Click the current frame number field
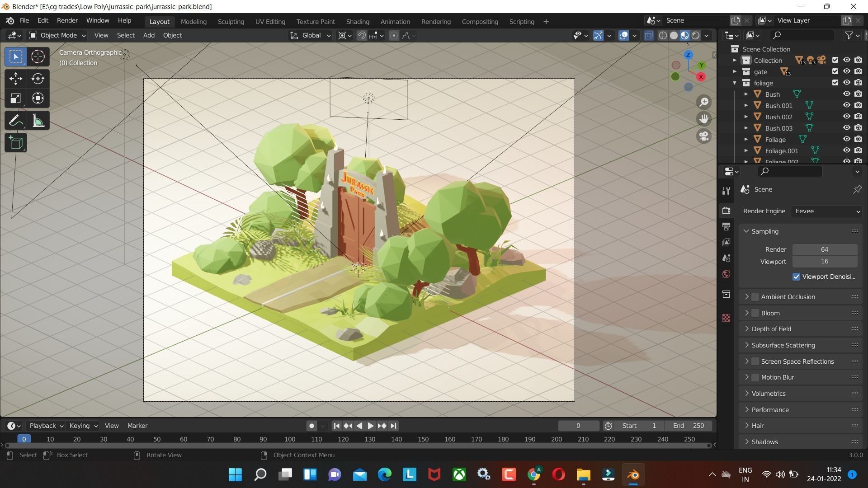The width and height of the screenshot is (868, 488). click(x=578, y=426)
